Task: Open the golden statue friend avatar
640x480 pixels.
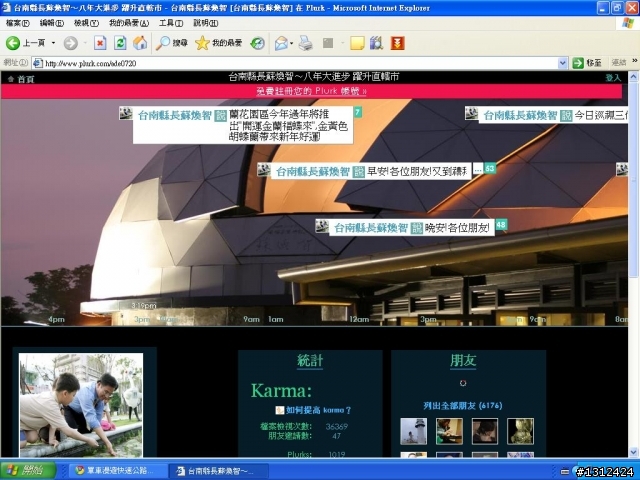Action: [520, 431]
